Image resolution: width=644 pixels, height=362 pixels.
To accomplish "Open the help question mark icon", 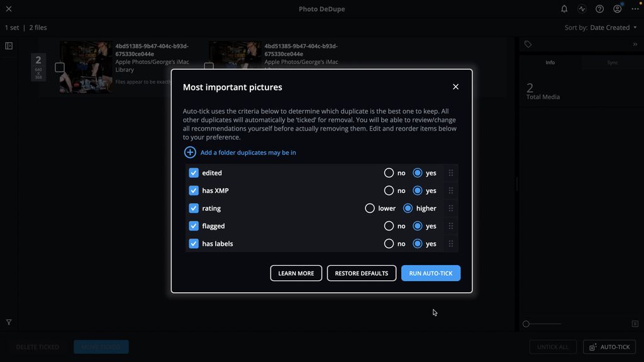I will (x=599, y=9).
